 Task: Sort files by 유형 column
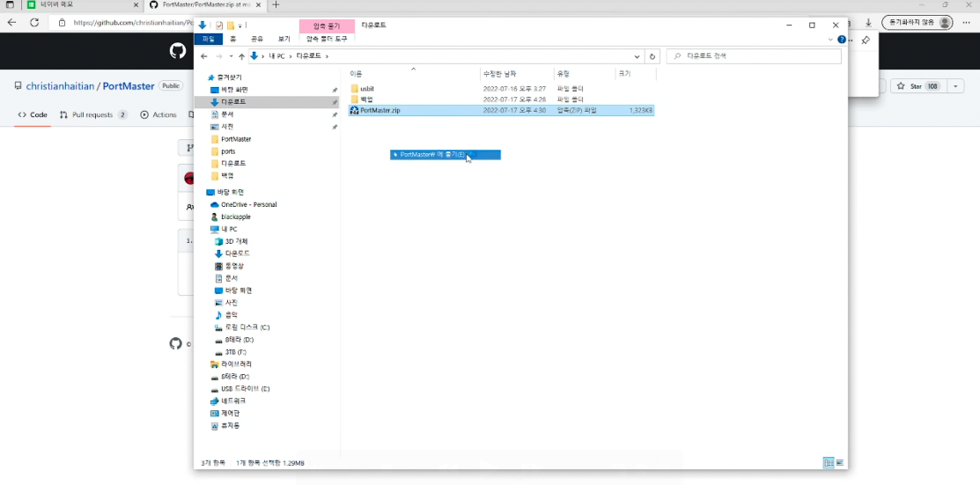(585, 74)
